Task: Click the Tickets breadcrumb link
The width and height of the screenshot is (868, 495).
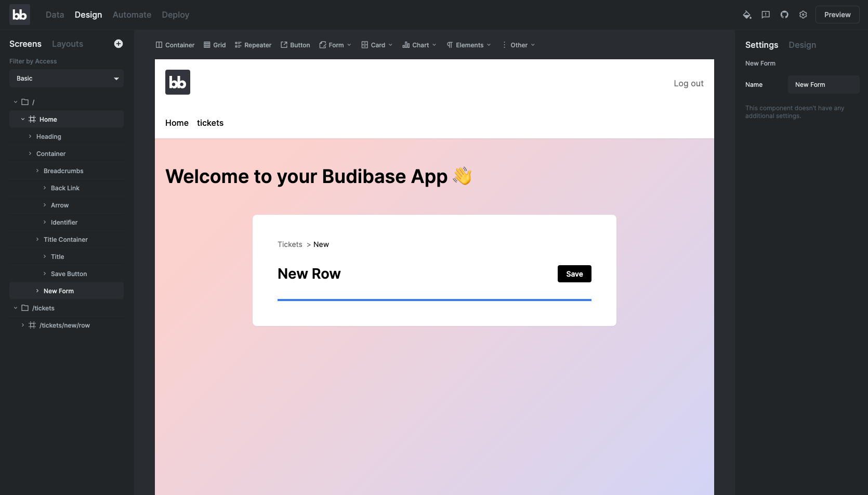Action: coord(290,244)
